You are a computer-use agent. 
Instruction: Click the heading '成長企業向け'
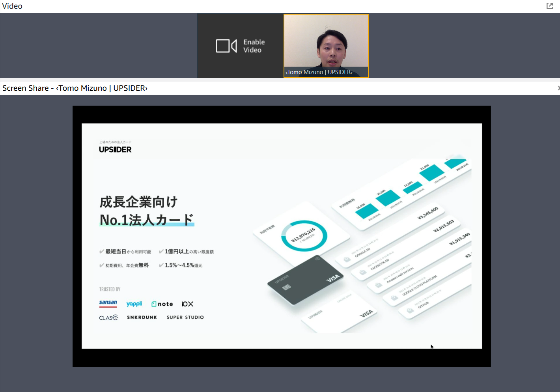point(138,202)
